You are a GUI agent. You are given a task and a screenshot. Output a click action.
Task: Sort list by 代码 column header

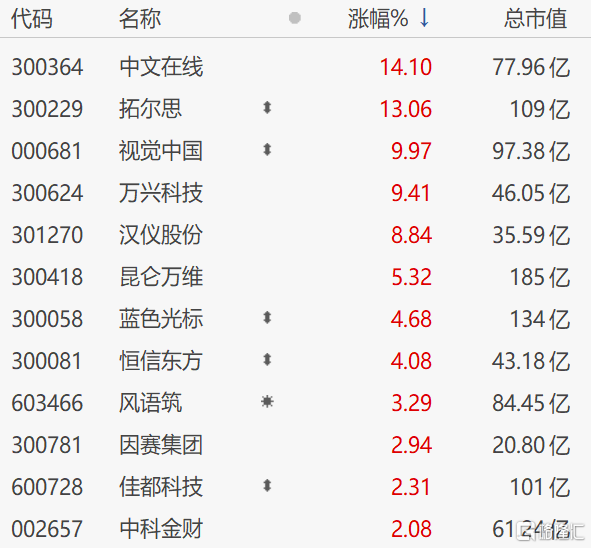[32, 18]
